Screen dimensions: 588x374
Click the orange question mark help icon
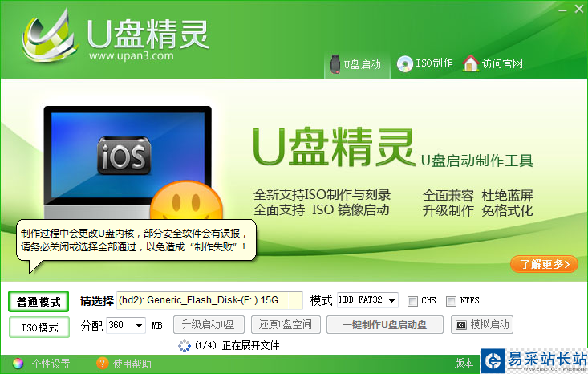pos(102,363)
